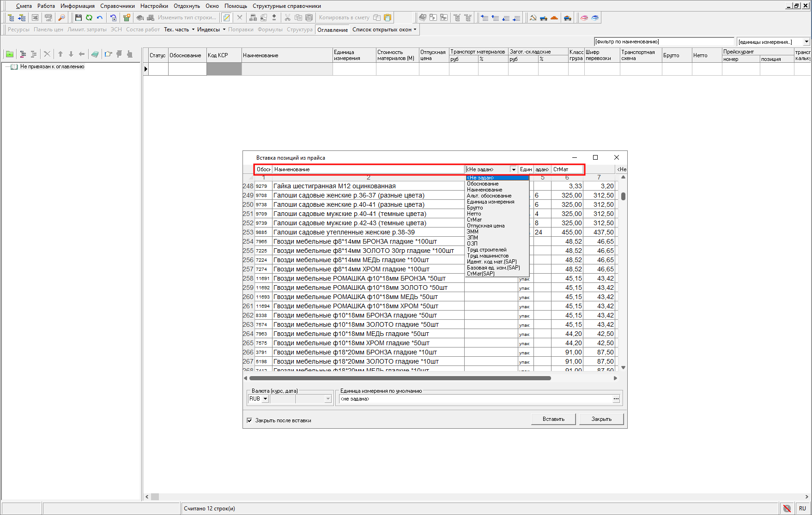Select 'Отпускная цена' in the column list
Viewport: 812px width, 515px height.
485,226
